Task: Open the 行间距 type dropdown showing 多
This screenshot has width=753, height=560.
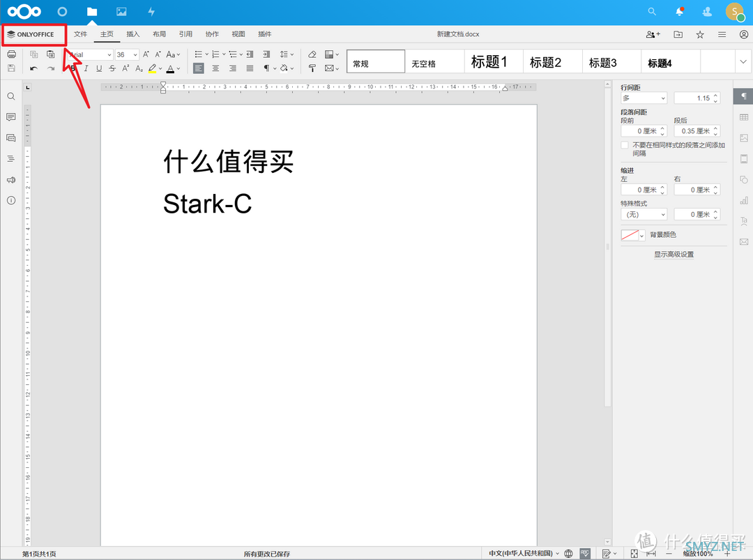Action: (644, 98)
